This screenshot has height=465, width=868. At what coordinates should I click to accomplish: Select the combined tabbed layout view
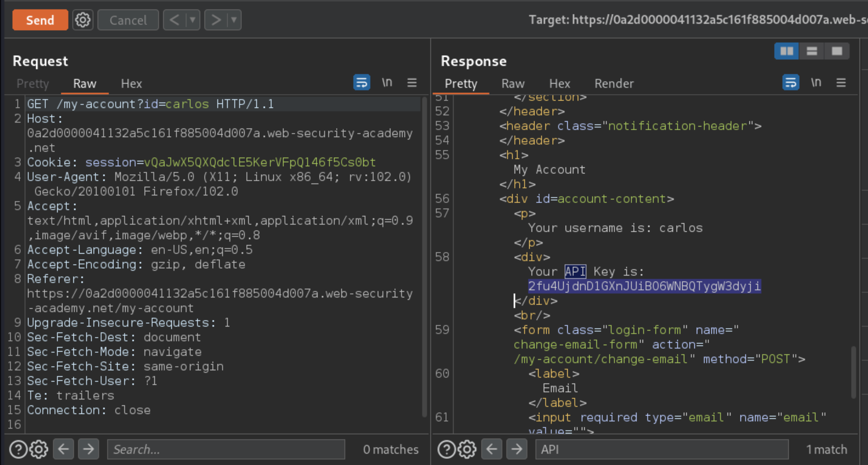click(837, 51)
